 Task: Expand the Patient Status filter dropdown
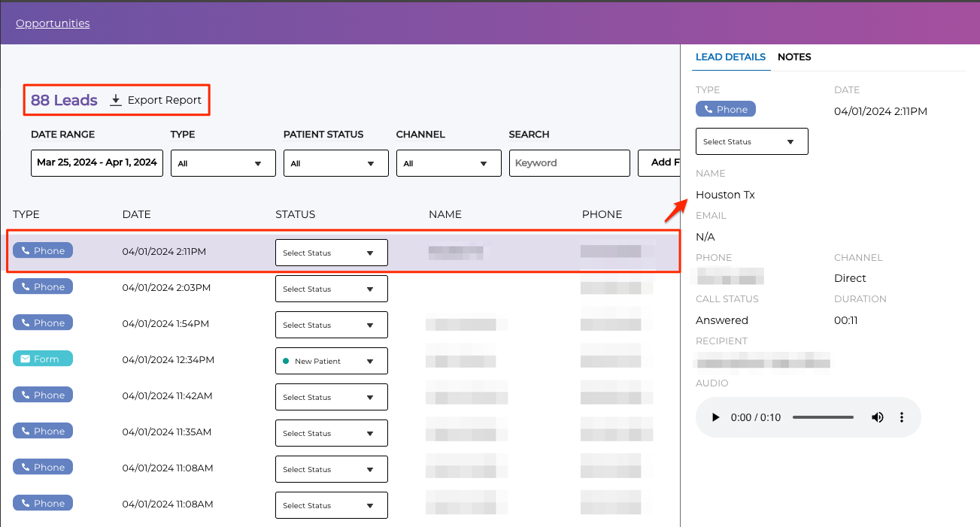pos(335,163)
